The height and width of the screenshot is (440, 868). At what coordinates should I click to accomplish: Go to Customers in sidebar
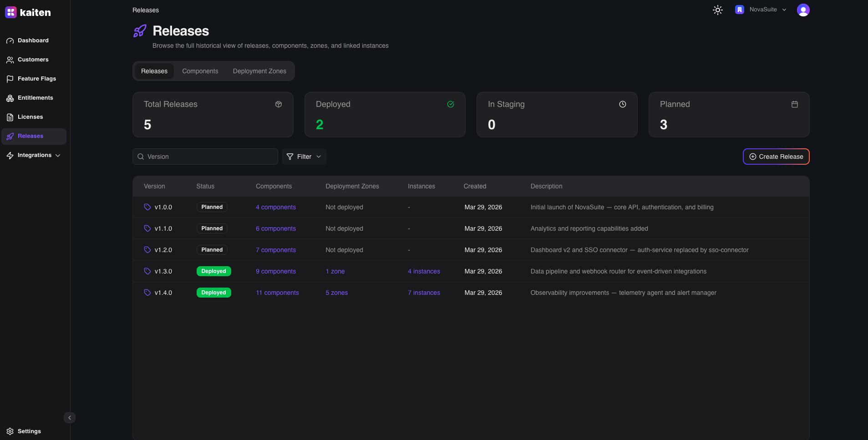pos(33,60)
